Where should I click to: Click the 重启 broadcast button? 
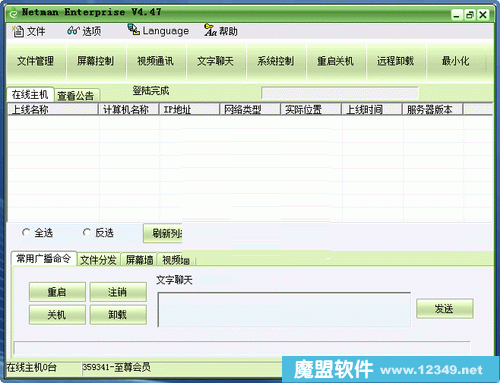click(57, 292)
